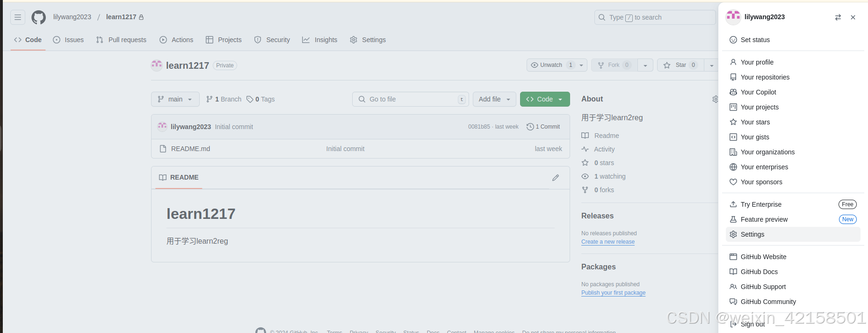Open the hamburger navigation menu
The image size is (868, 333).
[18, 17]
